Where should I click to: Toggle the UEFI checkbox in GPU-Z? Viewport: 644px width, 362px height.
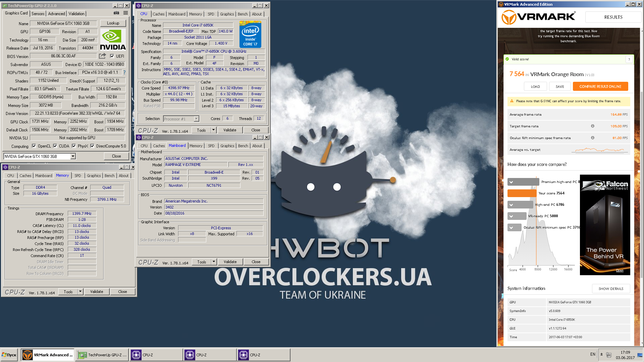click(112, 56)
